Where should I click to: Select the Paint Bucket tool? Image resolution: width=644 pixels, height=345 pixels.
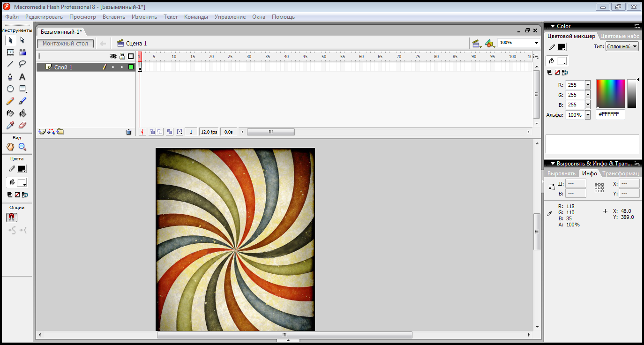(x=22, y=113)
